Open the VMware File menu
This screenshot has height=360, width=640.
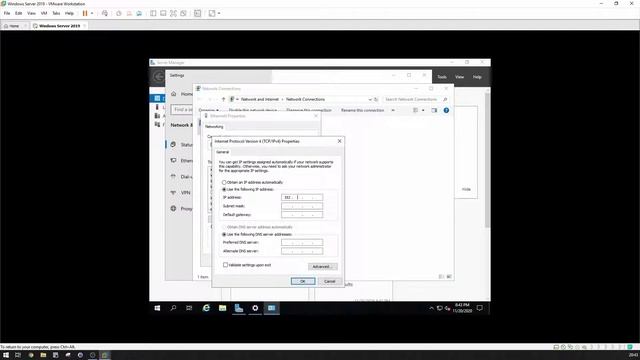point(7,13)
